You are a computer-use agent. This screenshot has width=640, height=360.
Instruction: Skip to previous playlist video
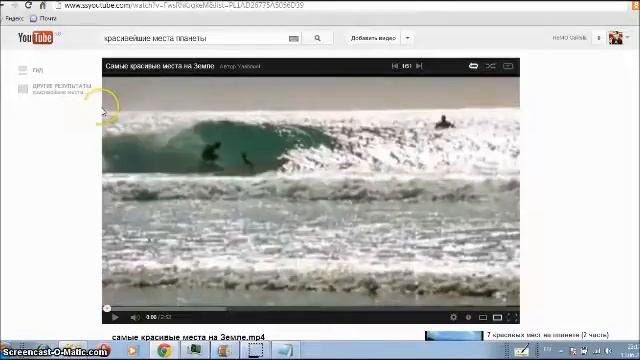395,66
